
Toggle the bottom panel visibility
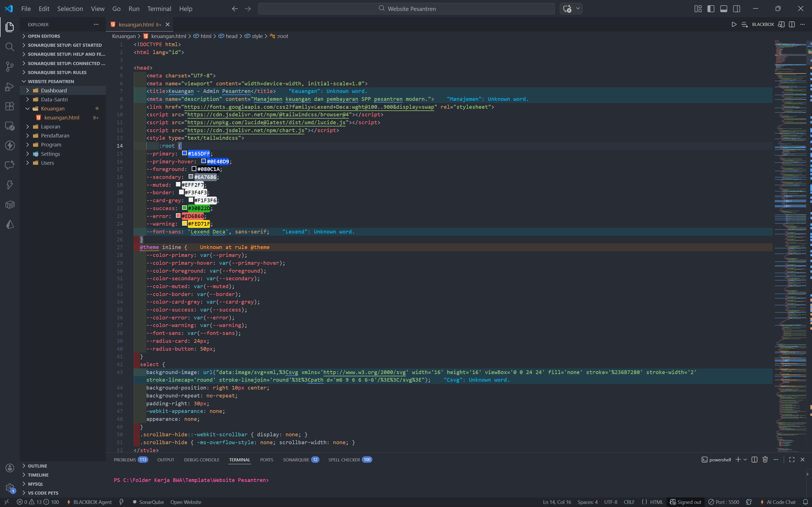pyautogui.click(x=724, y=9)
